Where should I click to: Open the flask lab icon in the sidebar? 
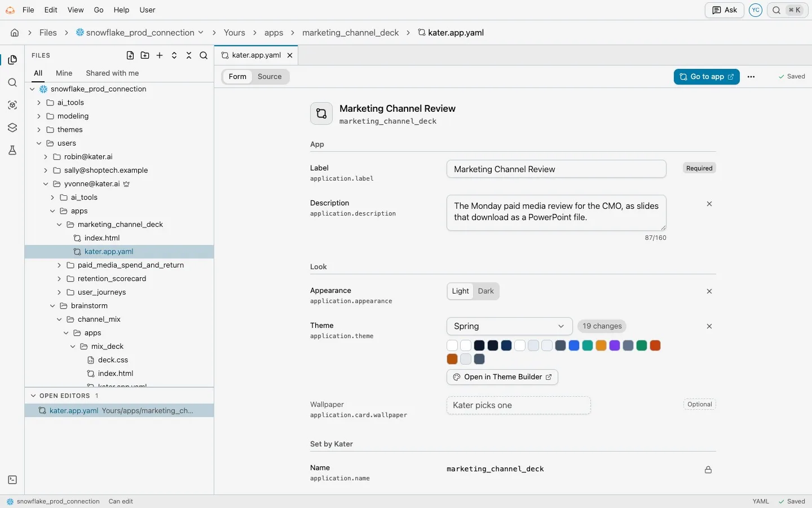click(x=12, y=150)
